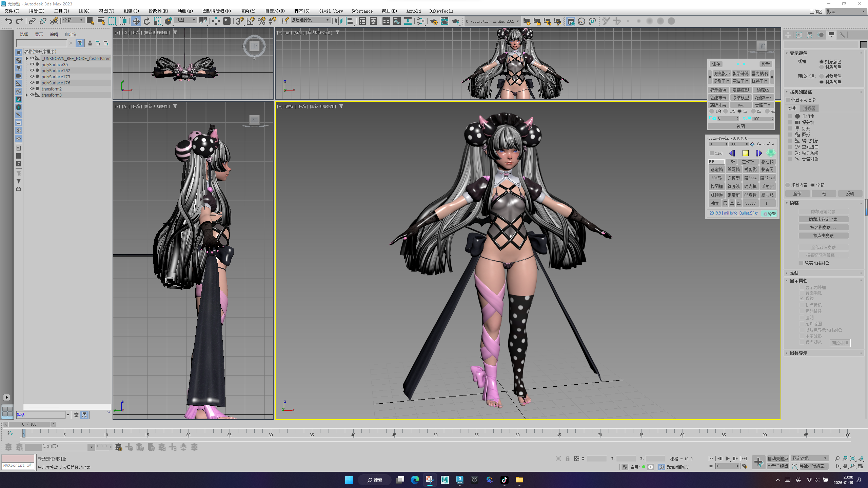
Task: Expand the transform3 tree node
Action: [x=27, y=95]
